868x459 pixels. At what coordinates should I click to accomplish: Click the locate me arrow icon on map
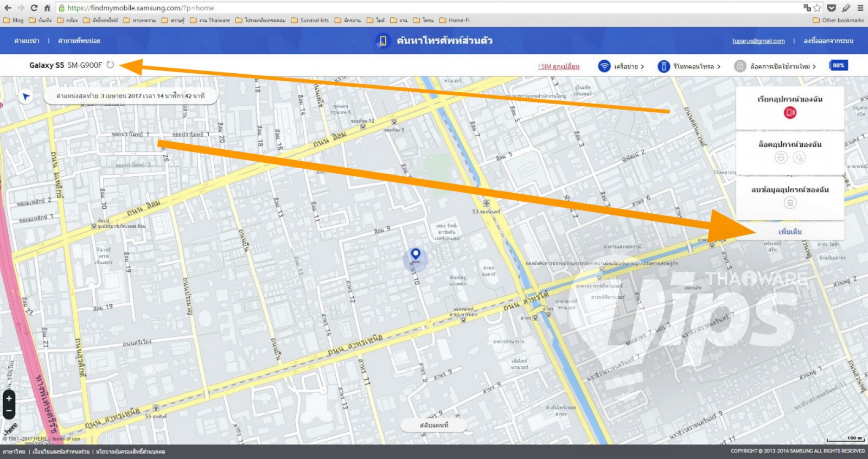[25, 97]
